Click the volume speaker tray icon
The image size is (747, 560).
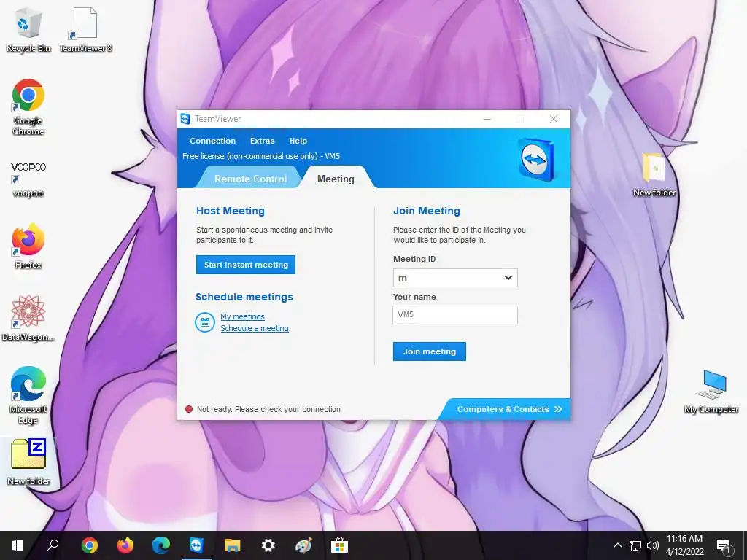pyautogui.click(x=653, y=545)
